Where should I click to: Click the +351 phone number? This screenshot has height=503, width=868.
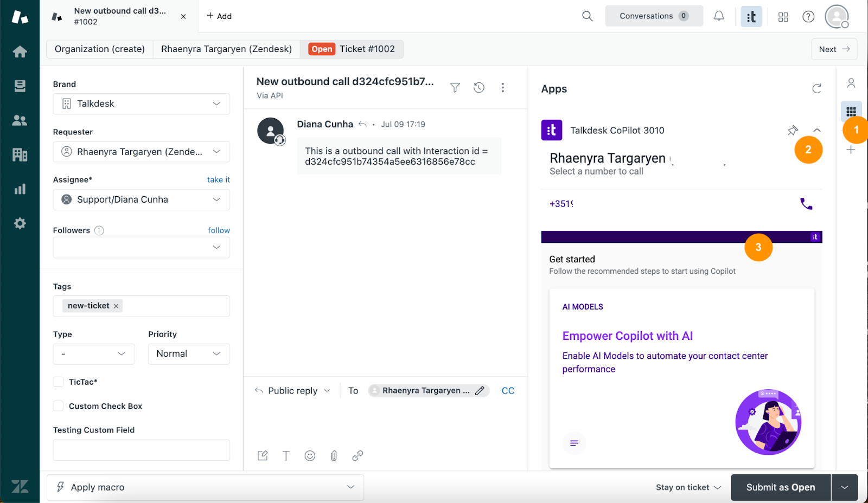click(x=561, y=204)
